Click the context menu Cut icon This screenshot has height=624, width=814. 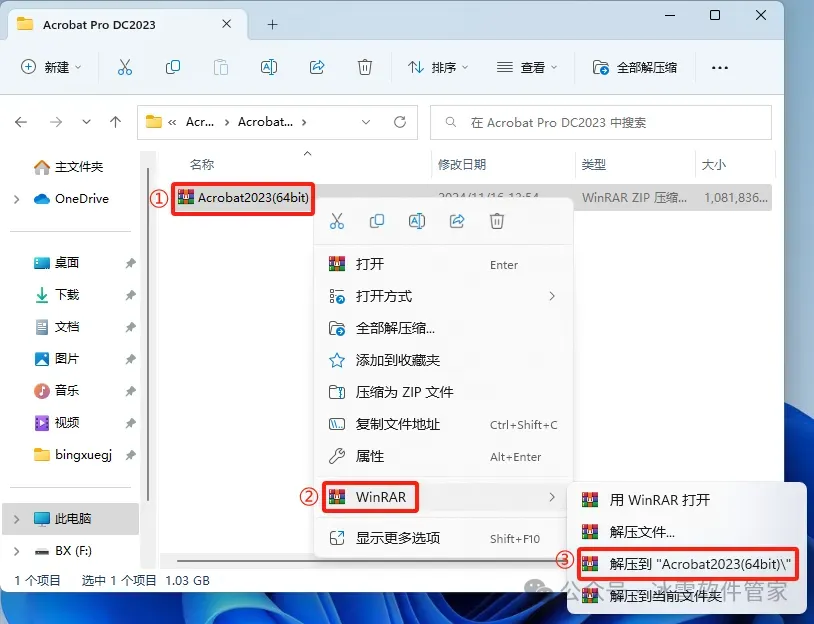[337, 221]
